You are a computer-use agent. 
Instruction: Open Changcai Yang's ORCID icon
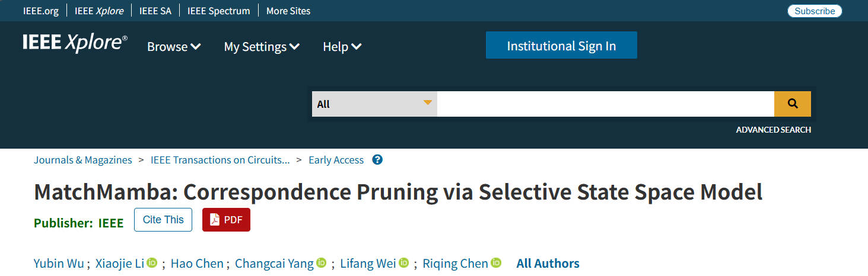322,263
